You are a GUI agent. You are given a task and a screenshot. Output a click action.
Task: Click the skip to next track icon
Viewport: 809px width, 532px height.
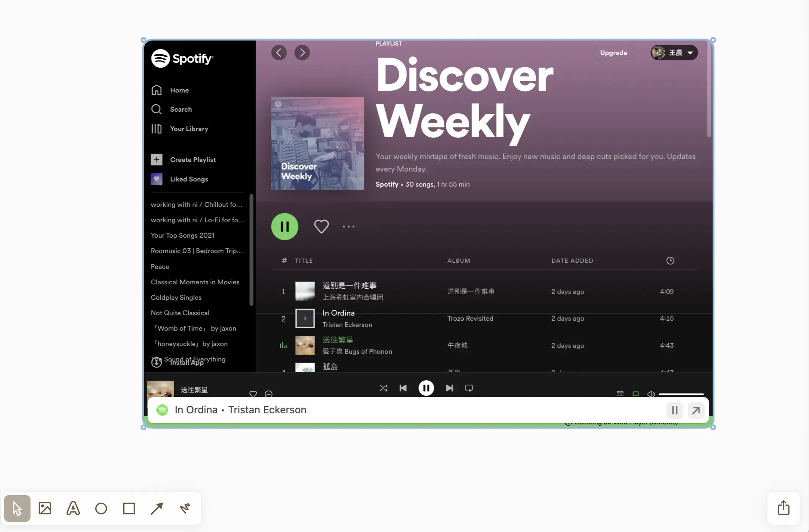(x=449, y=388)
